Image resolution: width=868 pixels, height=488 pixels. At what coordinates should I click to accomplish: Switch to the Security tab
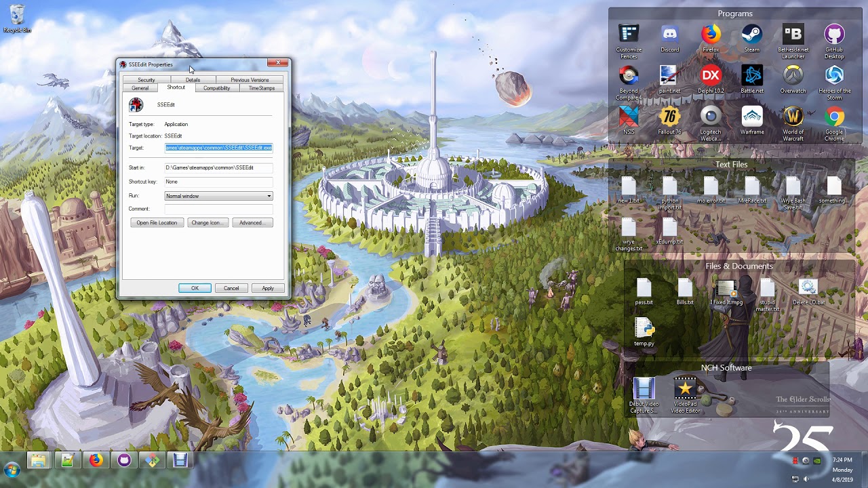tap(146, 80)
